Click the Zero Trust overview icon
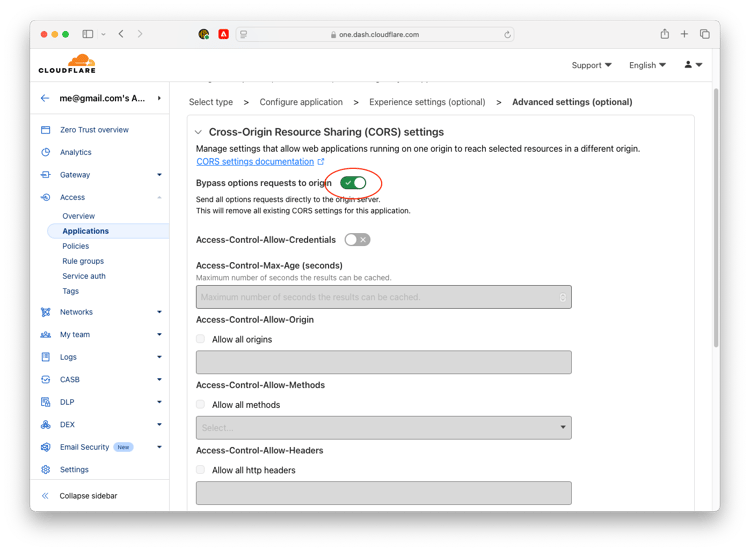The image size is (750, 551). 45,130
